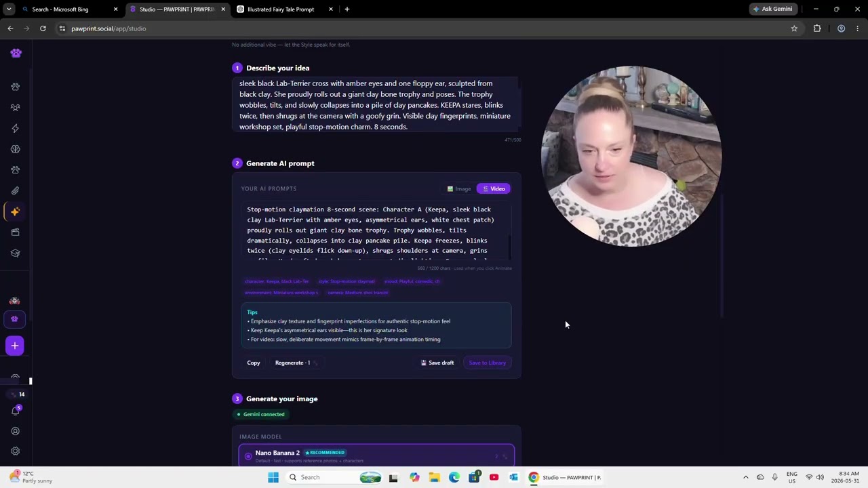Open the settings gear in sidebar
This screenshot has width=868, height=488.
15,451
